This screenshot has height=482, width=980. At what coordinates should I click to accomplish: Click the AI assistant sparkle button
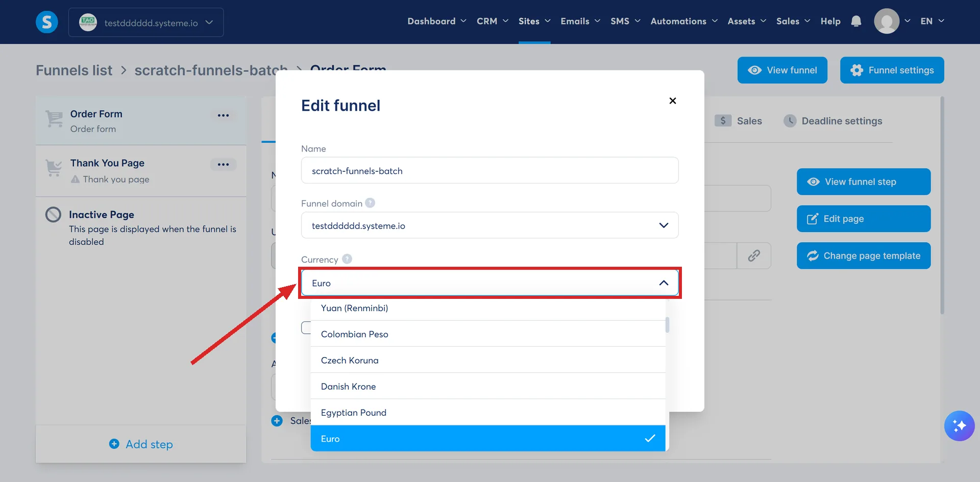[x=959, y=425]
